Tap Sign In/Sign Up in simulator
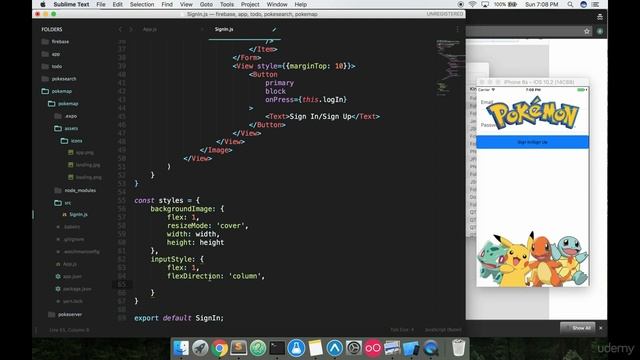 click(x=532, y=142)
